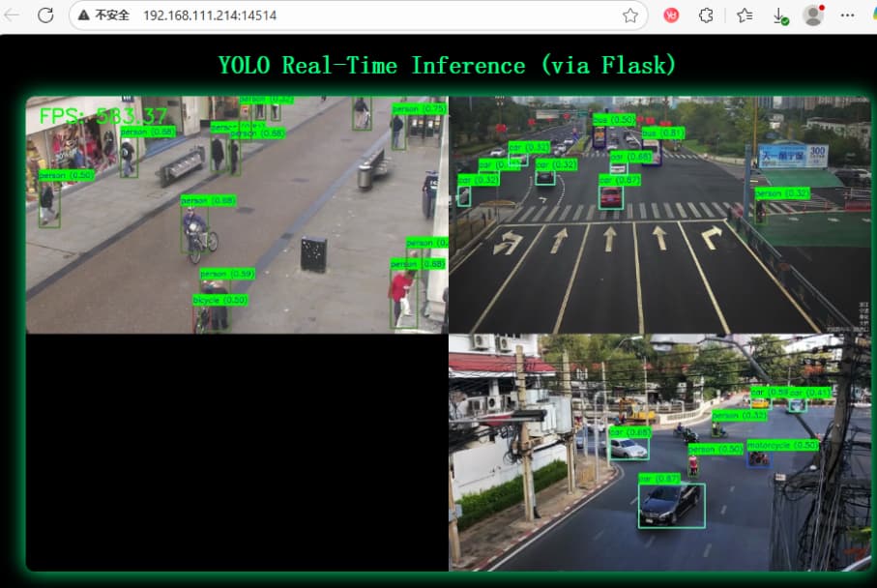Click the red car detected on the highway

click(610, 197)
